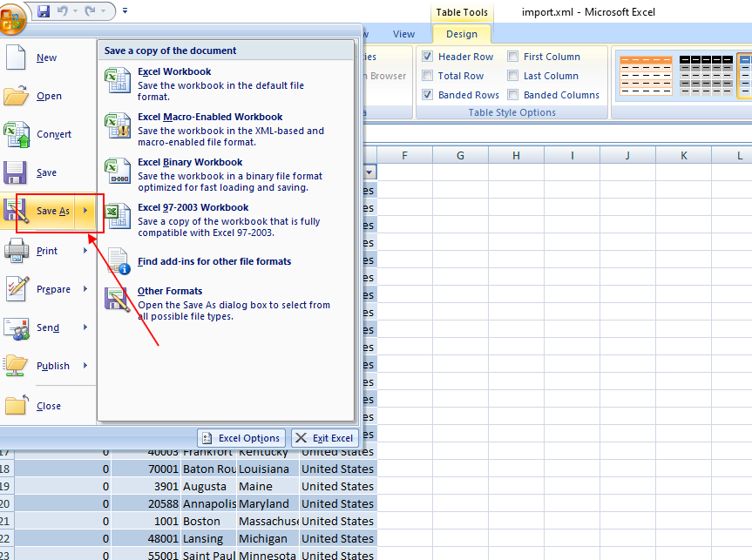Apply the orange table style thumbnail

(x=646, y=75)
